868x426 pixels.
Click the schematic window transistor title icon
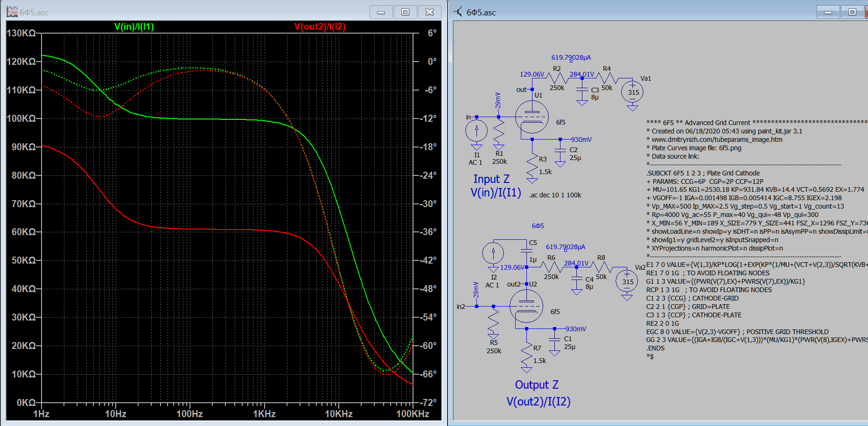458,12
